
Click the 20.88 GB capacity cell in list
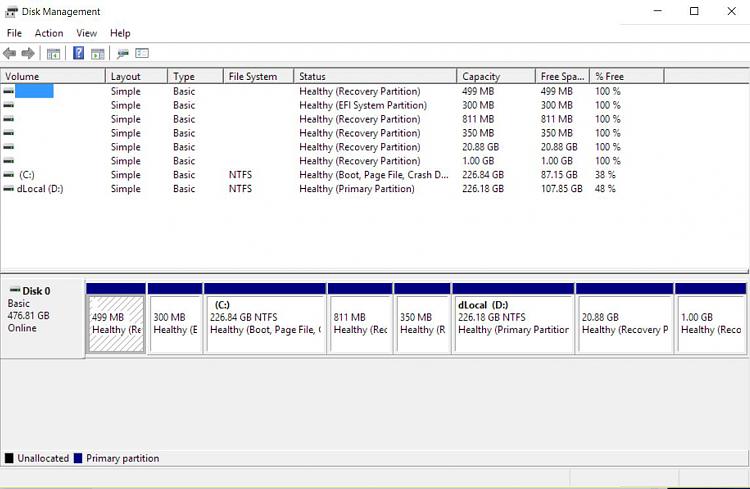481,146
